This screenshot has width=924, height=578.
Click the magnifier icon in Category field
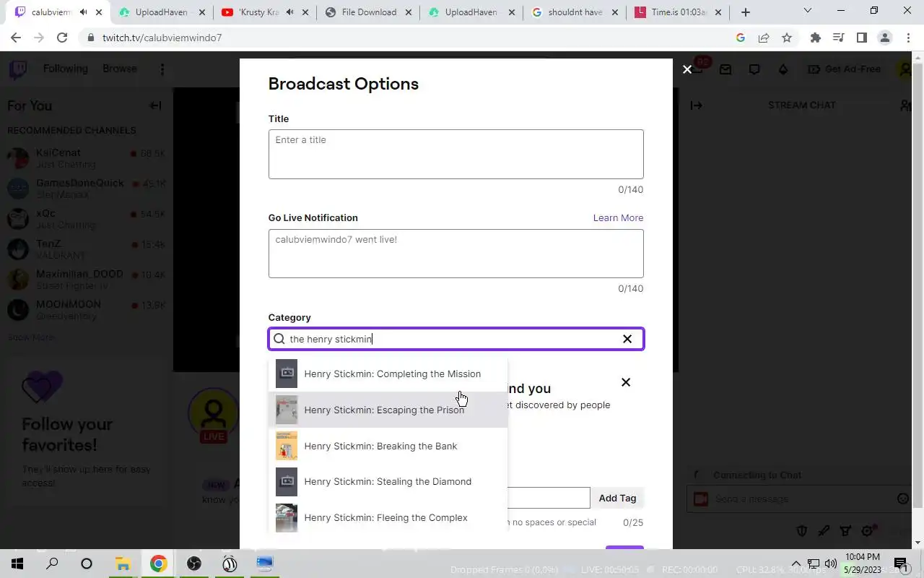[279, 339]
